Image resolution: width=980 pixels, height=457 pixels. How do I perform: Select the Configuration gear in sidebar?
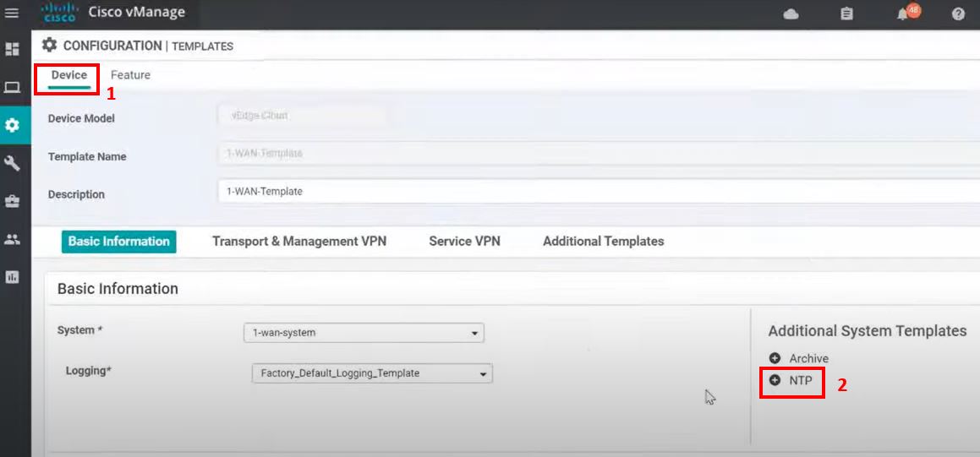pyautogui.click(x=13, y=125)
